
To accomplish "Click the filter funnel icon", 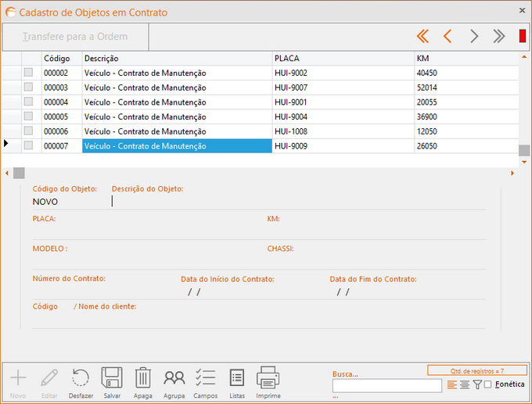I will (477, 384).
